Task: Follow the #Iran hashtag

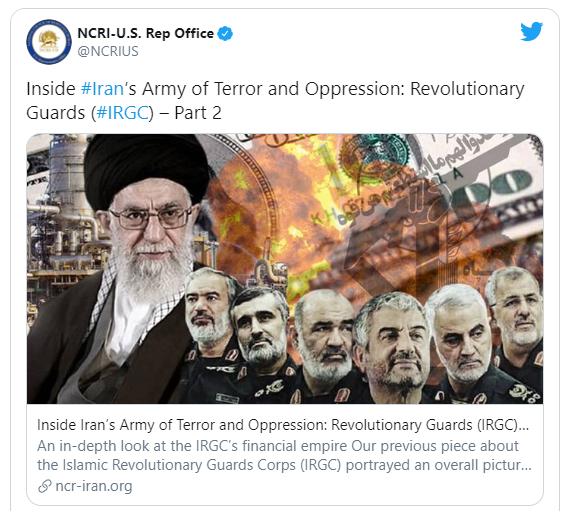Action: coord(102,89)
